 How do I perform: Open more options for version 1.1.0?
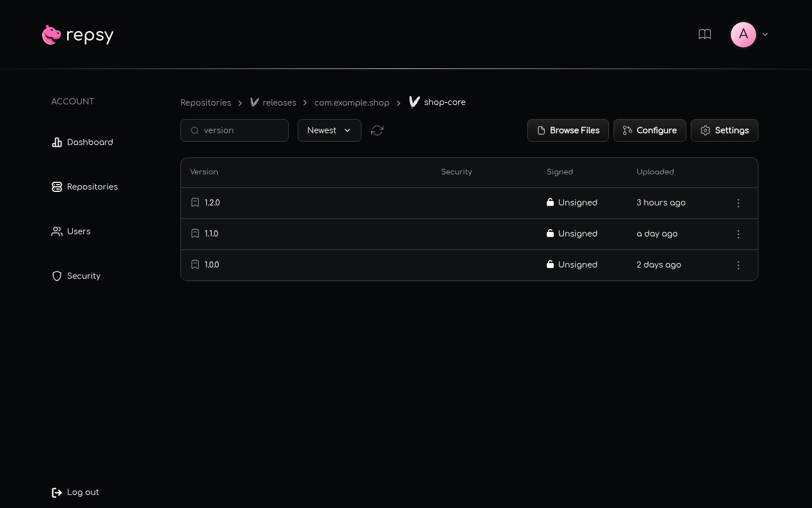pos(738,234)
